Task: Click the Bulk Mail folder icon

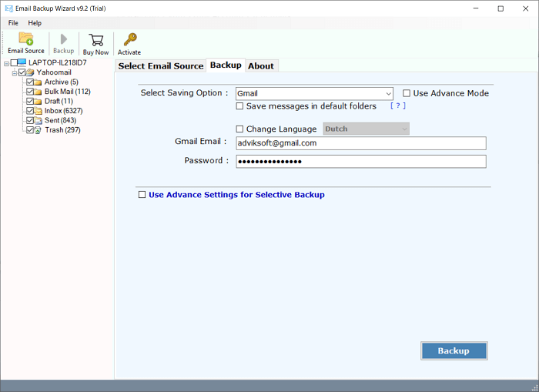Action: [x=38, y=92]
